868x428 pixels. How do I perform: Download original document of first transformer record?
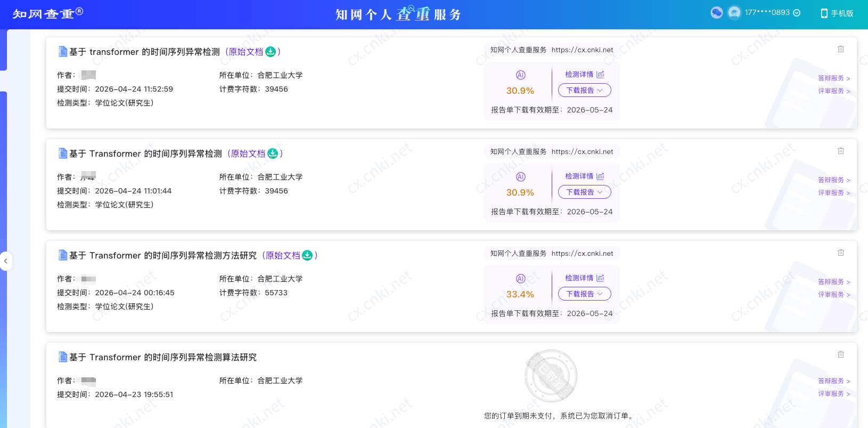point(271,52)
